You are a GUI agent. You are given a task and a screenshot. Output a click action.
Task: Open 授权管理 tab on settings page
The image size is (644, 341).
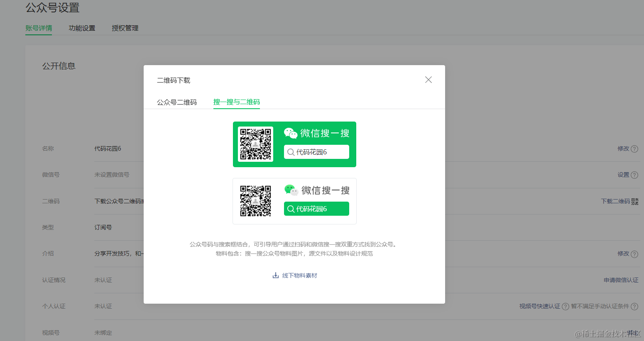coord(125,28)
